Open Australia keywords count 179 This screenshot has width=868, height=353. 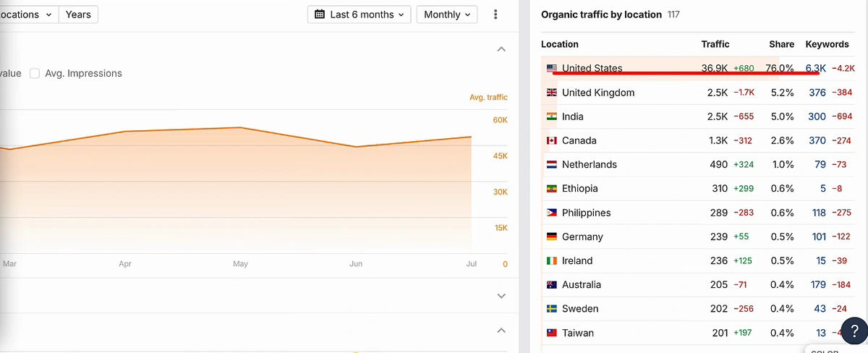point(818,284)
